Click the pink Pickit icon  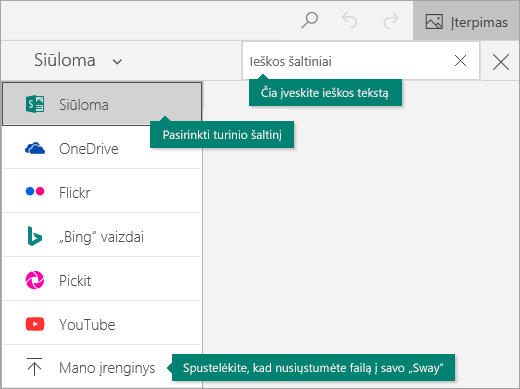pyautogui.click(x=35, y=280)
